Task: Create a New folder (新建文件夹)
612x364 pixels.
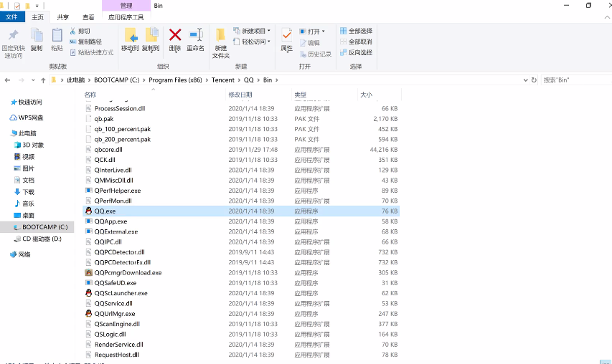Action: [221, 43]
